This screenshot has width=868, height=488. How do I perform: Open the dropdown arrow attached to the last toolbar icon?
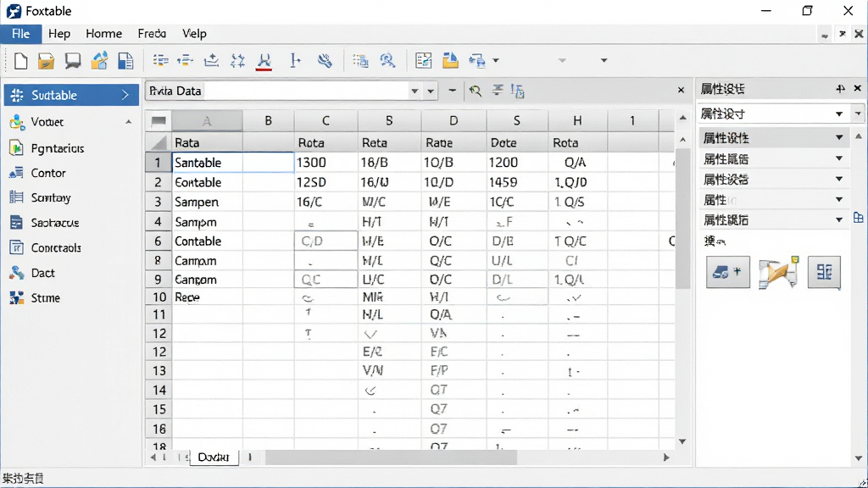point(496,60)
